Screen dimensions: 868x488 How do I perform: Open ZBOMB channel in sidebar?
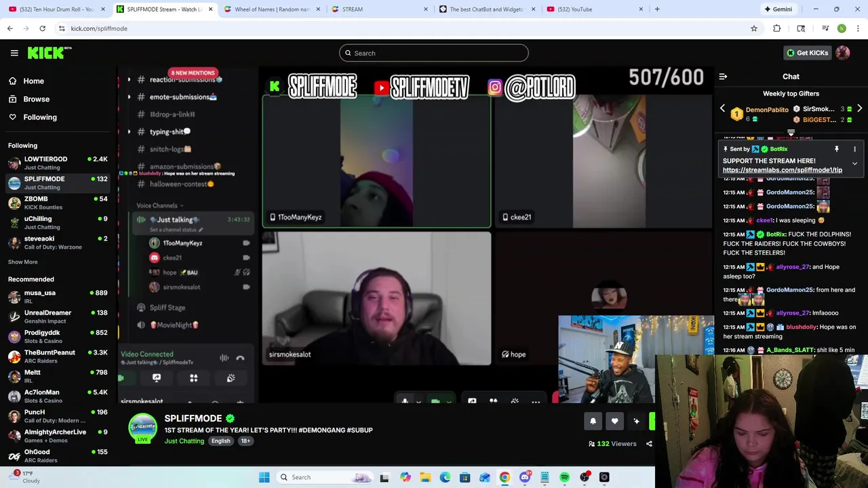[x=58, y=203]
